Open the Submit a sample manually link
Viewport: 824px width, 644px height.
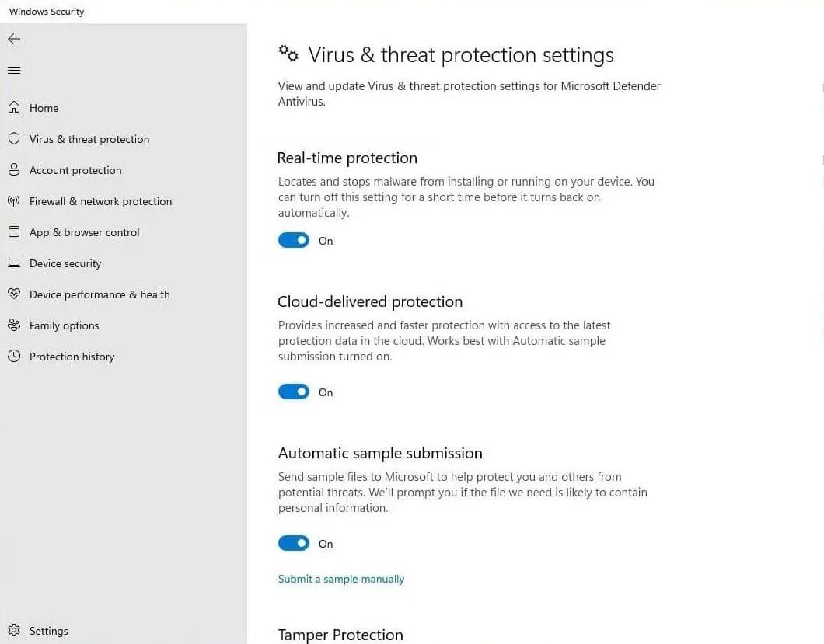341,579
